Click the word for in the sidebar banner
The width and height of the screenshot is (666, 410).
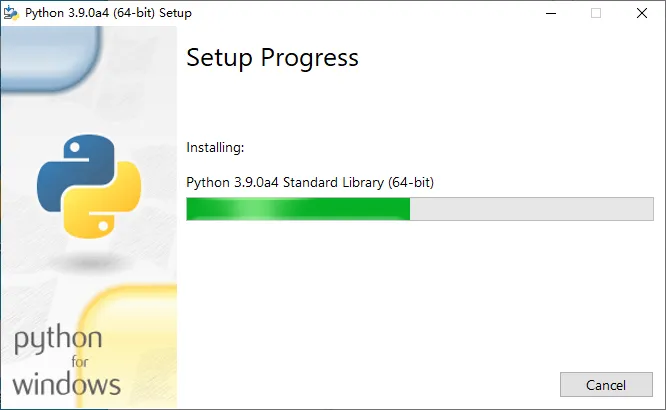click(x=80, y=362)
